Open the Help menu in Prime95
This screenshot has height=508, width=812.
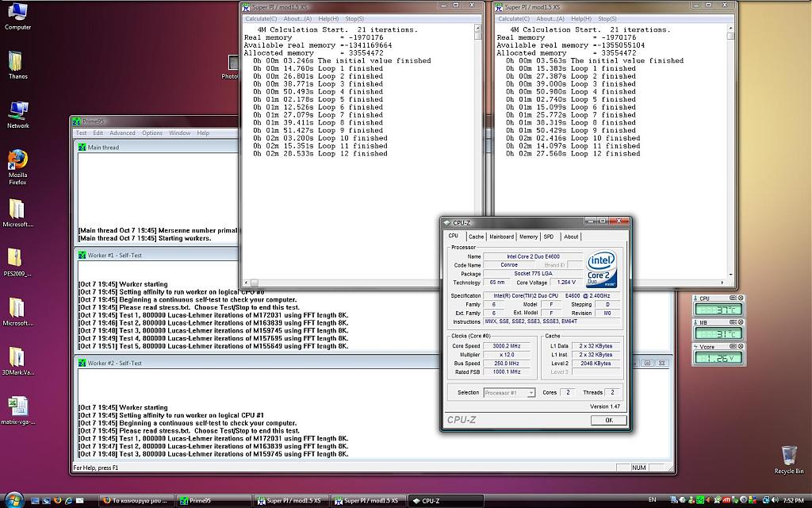[203, 133]
